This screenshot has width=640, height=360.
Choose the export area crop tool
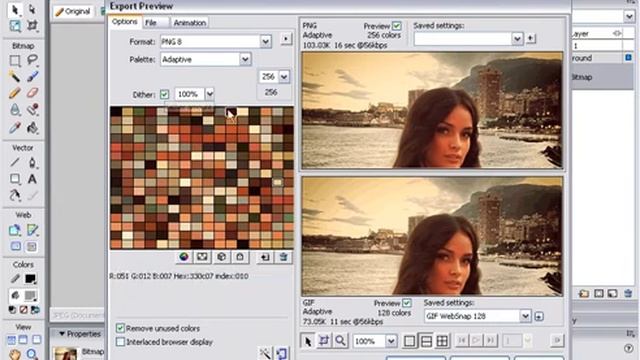324,340
